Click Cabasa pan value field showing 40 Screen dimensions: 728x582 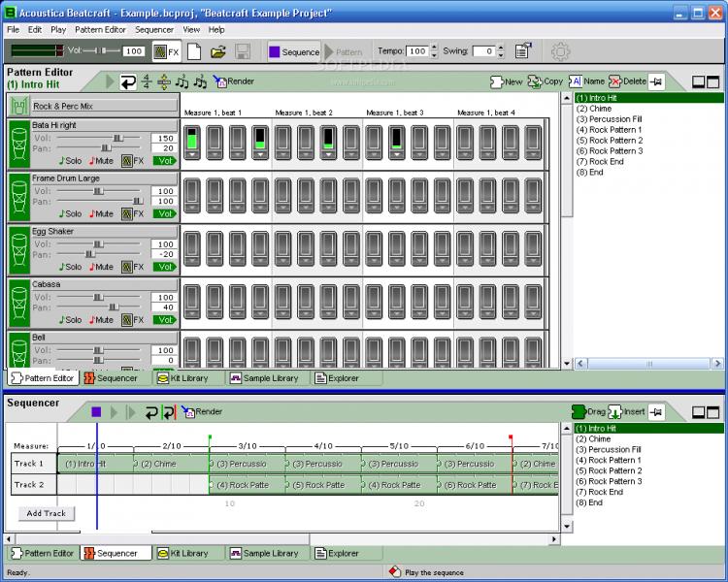[x=163, y=307]
